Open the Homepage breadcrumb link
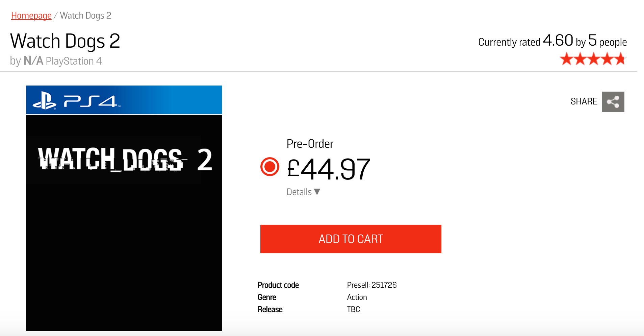This screenshot has height=336, width=644. [31, 15]
